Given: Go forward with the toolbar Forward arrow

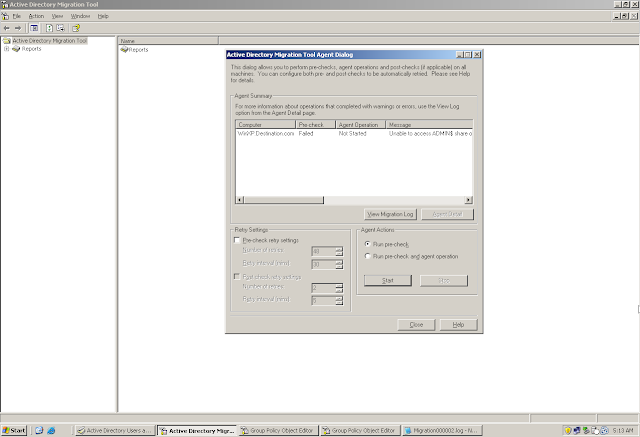Looking at the screenshot, I should point(18,28).
